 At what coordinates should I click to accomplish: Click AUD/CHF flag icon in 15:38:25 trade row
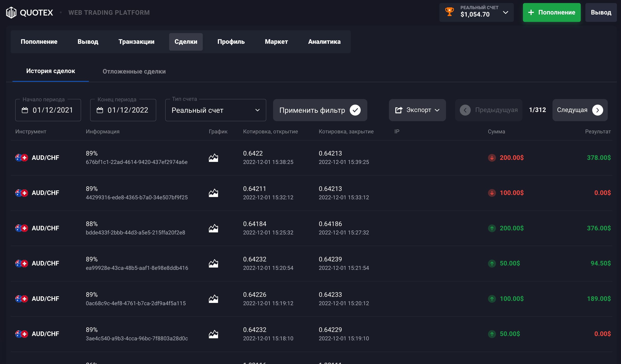(22, 158)
